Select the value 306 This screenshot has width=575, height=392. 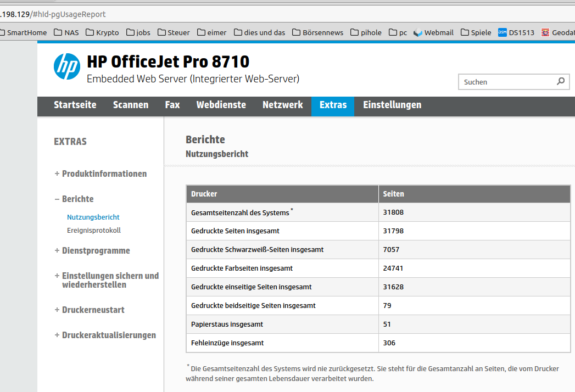(x=389, y=343)
